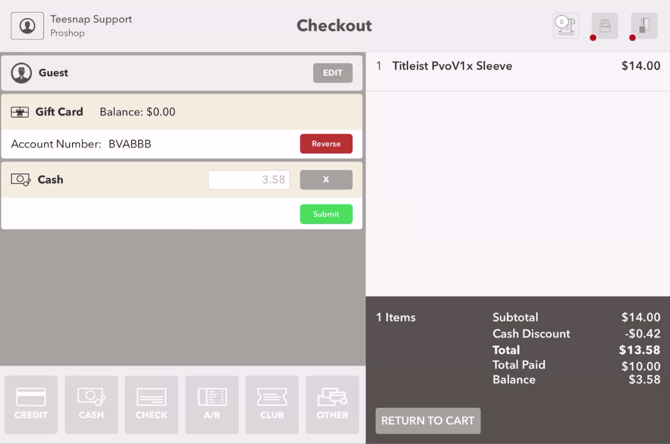Select the CASH payment method

(x=91, y=404)
